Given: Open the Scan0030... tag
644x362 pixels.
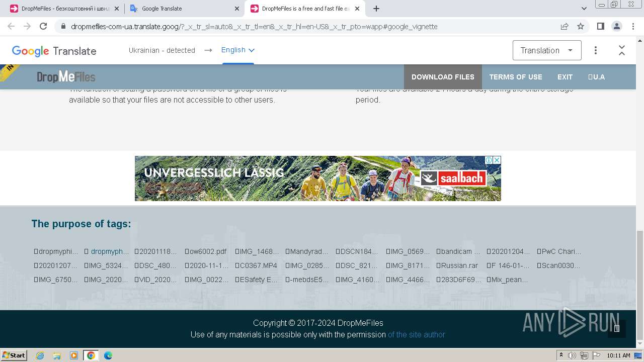Looking at the screenshot, I should 558,265.
